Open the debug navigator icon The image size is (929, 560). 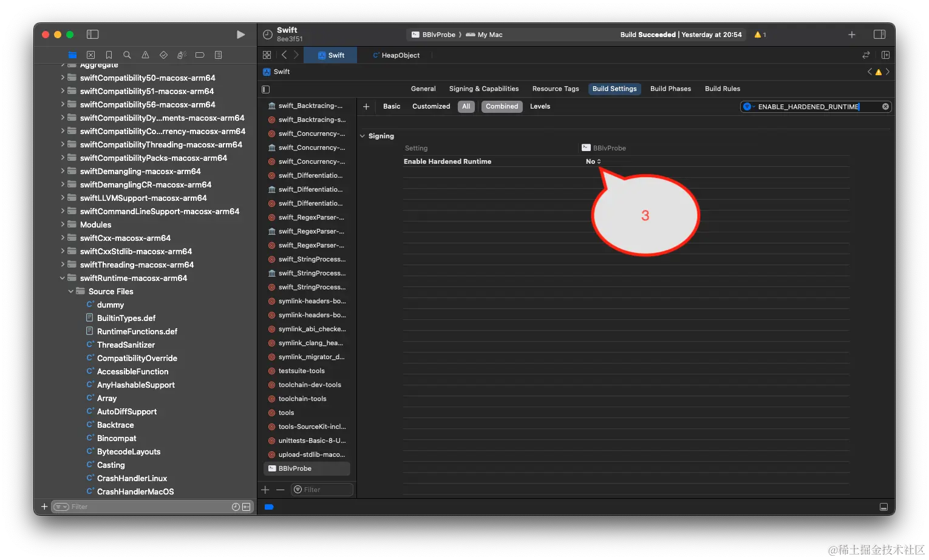(182, 55)
